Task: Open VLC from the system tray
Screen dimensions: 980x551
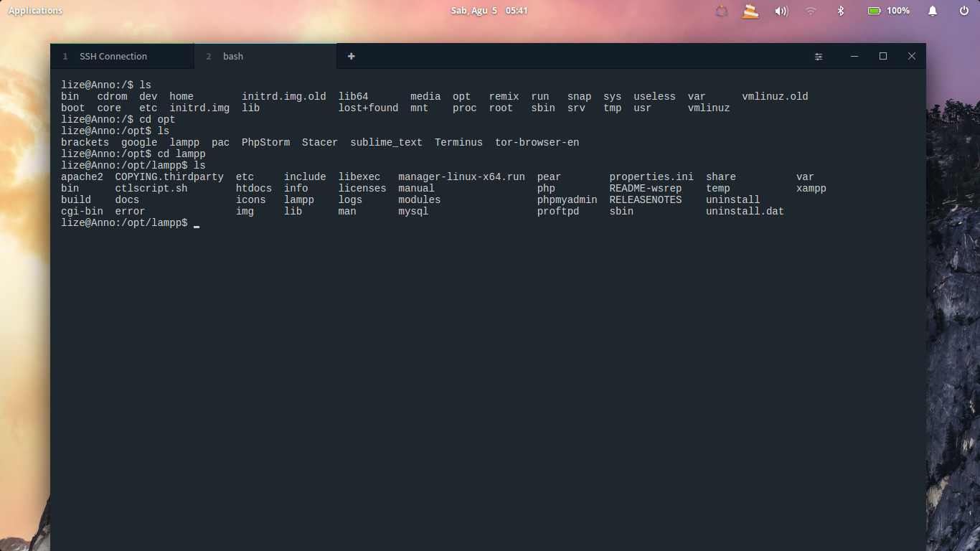Action: click(x=750, y=11)
